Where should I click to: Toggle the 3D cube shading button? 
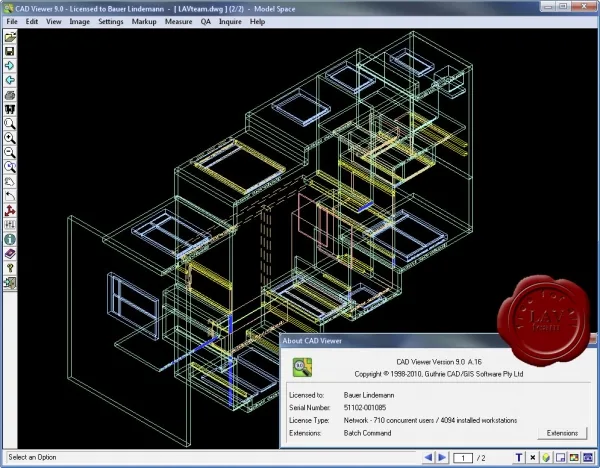pyautogui.click(x=546, y=457)
